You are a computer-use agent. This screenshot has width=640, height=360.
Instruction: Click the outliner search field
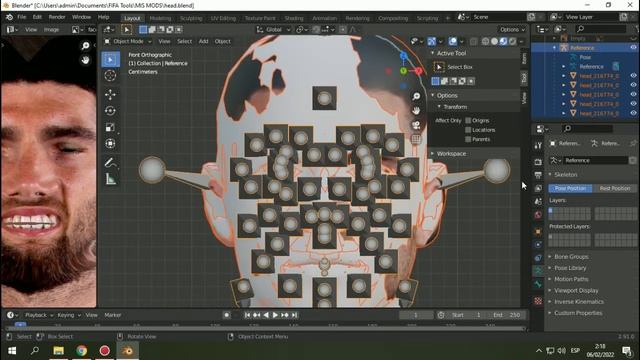[600, 29]
